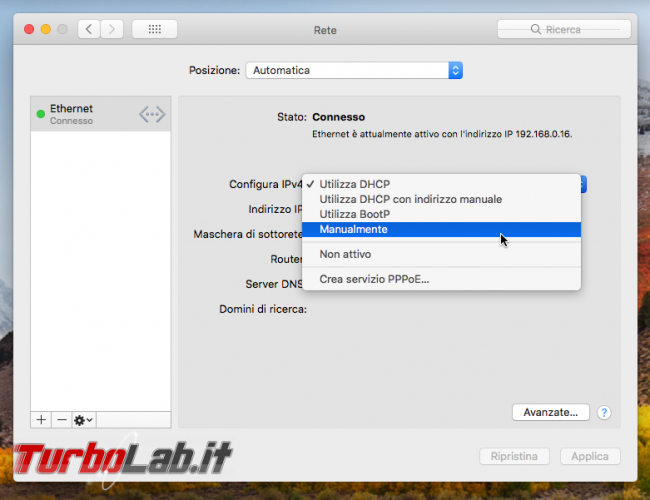Choose Crea servizio PPPoE…
The image size is (650, 500).
point(441,279)
